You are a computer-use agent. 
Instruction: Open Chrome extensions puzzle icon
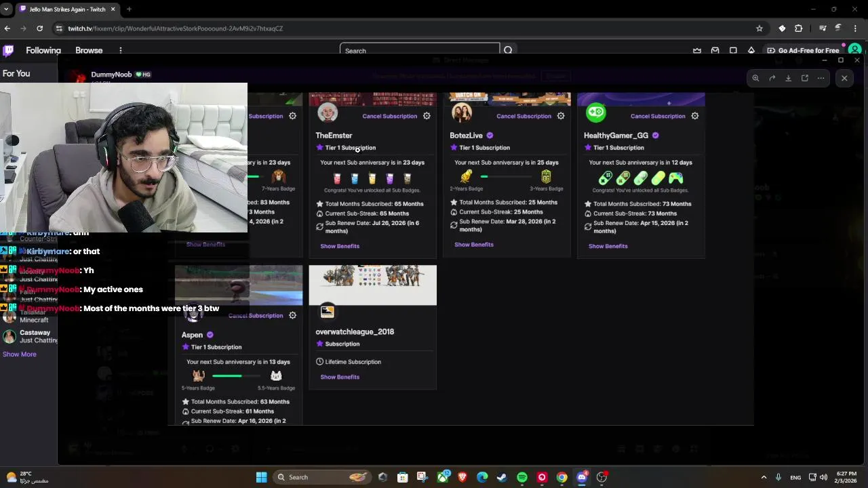[799, 28]
